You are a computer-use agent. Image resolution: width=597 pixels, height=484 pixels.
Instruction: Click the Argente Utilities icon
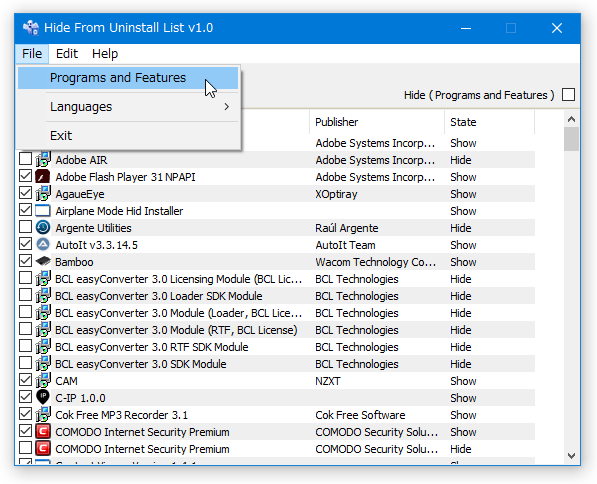tap(43, 228)
